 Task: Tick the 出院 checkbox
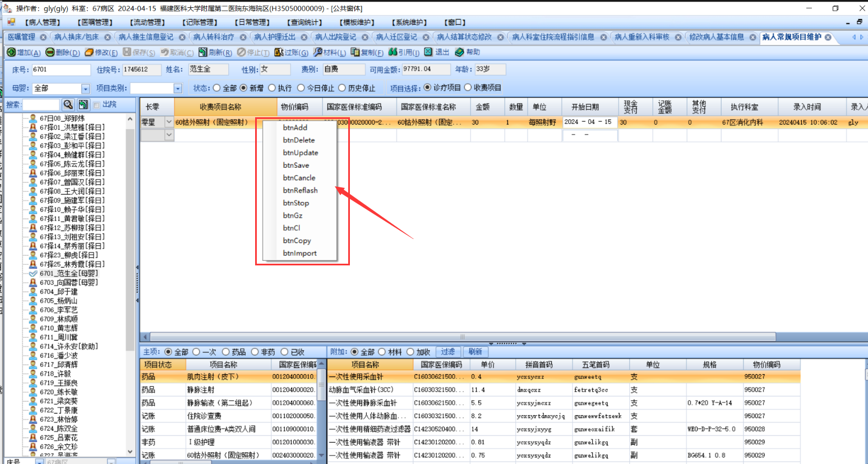tap(96, 105)
